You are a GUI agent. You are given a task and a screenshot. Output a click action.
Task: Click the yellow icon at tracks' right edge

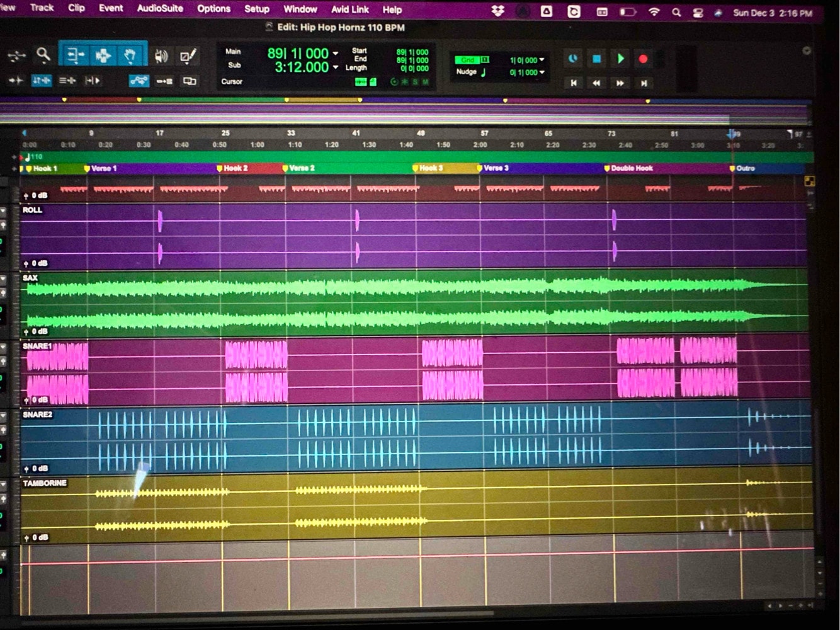click(x=810, y=181)
